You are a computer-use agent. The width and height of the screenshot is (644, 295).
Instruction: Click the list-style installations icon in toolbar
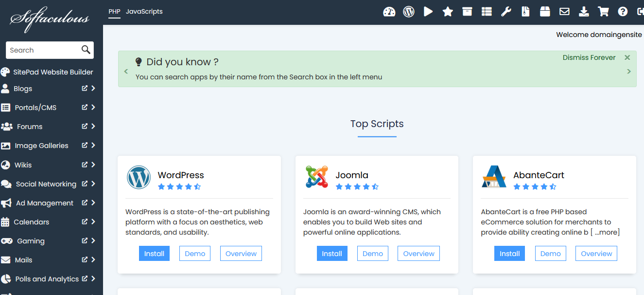click(x=487, y=12)
